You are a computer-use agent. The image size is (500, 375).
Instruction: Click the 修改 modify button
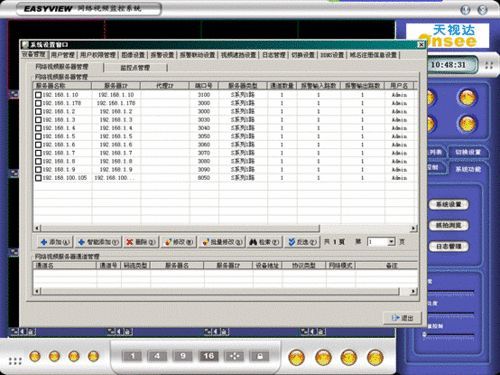pos(179,242)
